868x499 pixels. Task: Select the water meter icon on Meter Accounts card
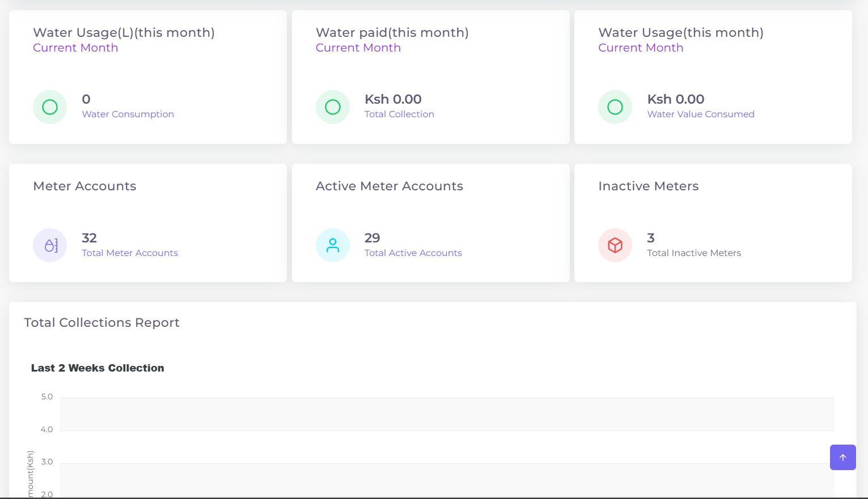point(49,245)
